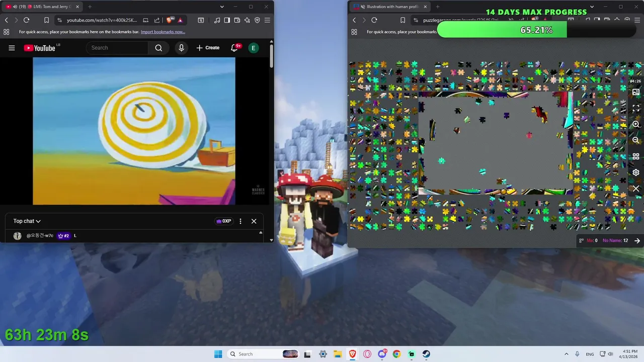The height and width of the screenshot is (362, 644).
Task: Open puzzle settings gear
Action: [636, 172]
